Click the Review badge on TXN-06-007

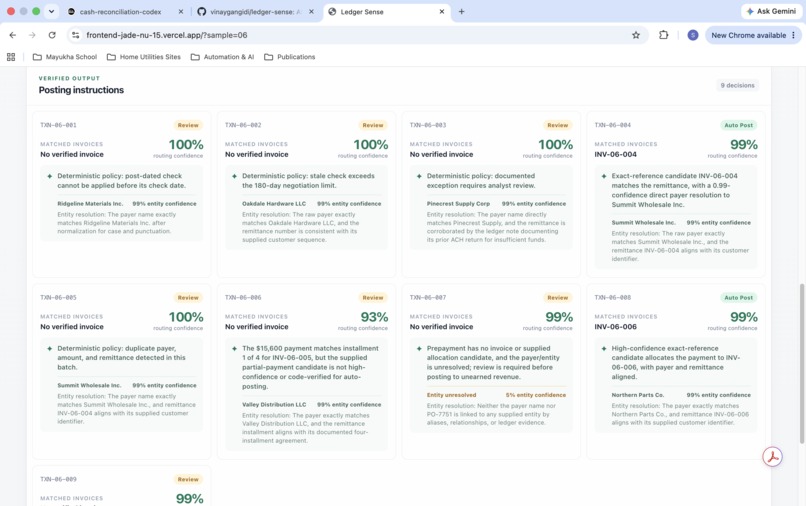pyautogui.click(x=558, y=297)
